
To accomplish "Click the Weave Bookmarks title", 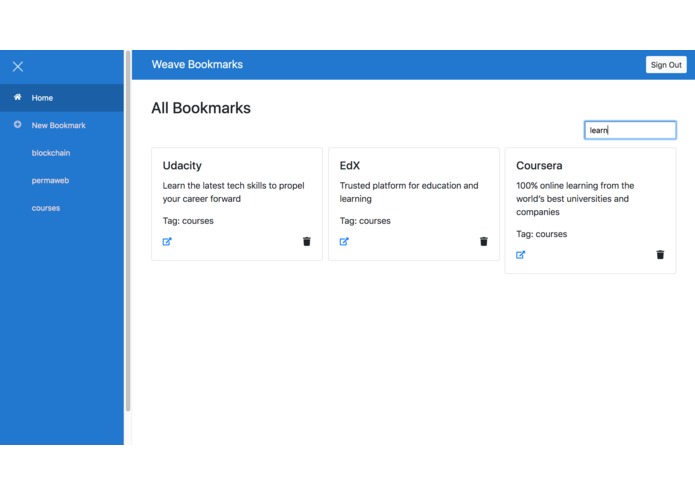I will [x=197, y=64].
